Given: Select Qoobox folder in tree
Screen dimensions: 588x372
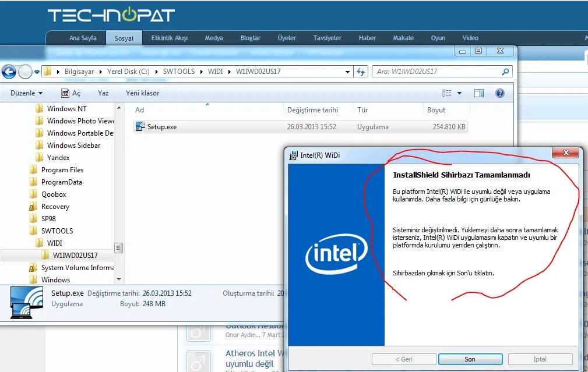Looking at the screenshot, I should [x=54, y=194].
